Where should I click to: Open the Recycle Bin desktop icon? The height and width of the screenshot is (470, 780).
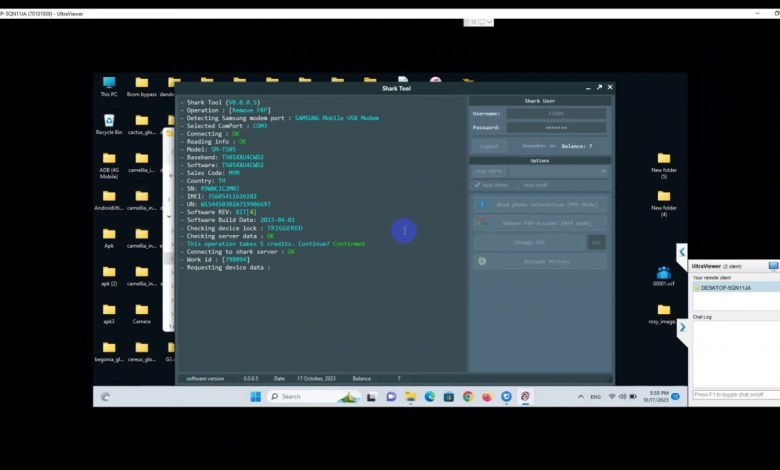[108, 122]
